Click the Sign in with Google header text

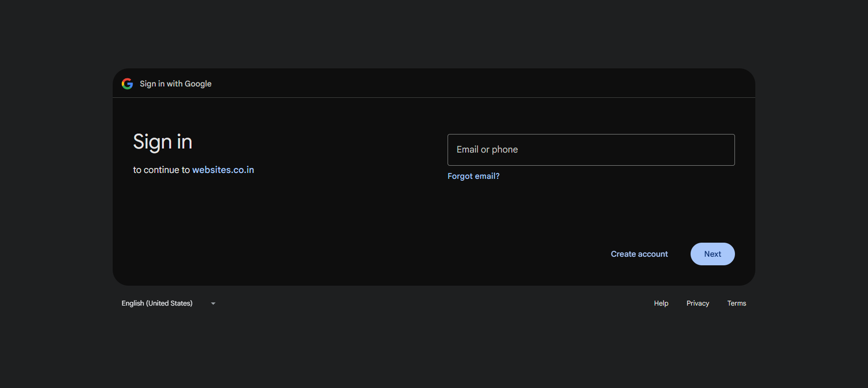[x=176, y=84]
